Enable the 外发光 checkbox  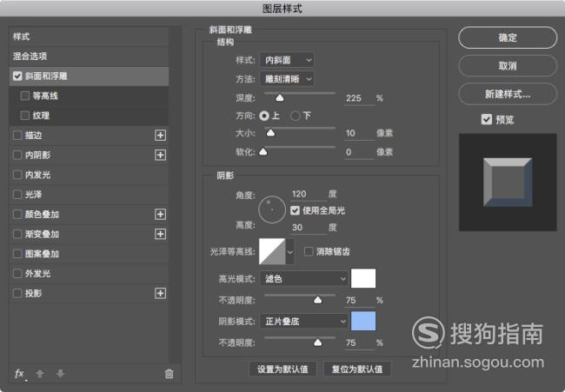click(17, 274)
